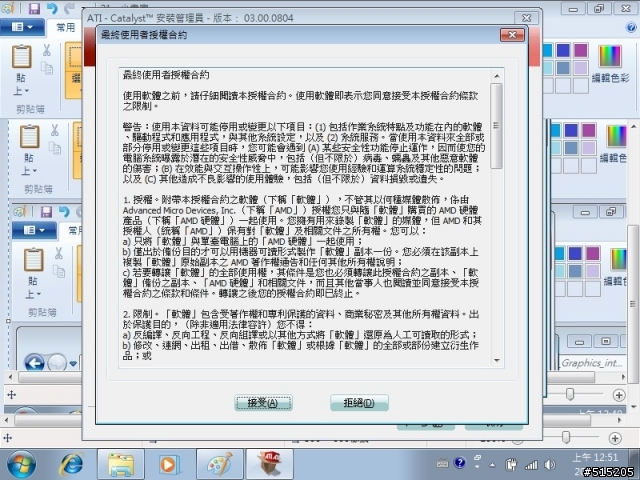Click the top 貼上 paste icon in Paint
Screen dimensions: 640x480
(22, 56)
